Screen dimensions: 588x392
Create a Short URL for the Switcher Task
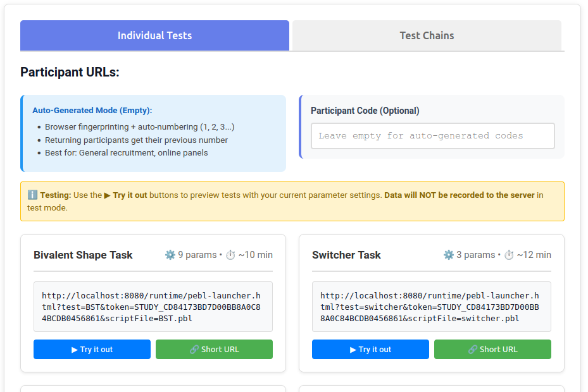(x=492, y=349)
